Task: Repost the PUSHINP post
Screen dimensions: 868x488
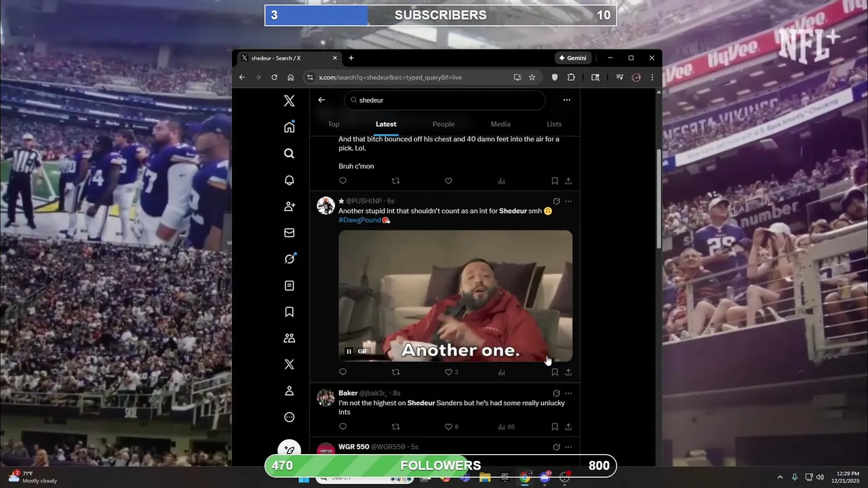Action: (x=396, y=372)
